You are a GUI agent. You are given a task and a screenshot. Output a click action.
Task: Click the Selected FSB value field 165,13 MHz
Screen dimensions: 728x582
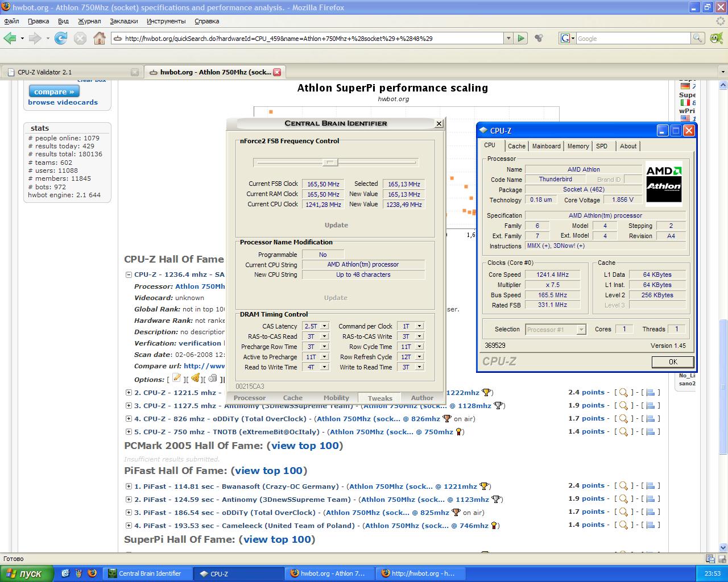[x=404, y=184]
